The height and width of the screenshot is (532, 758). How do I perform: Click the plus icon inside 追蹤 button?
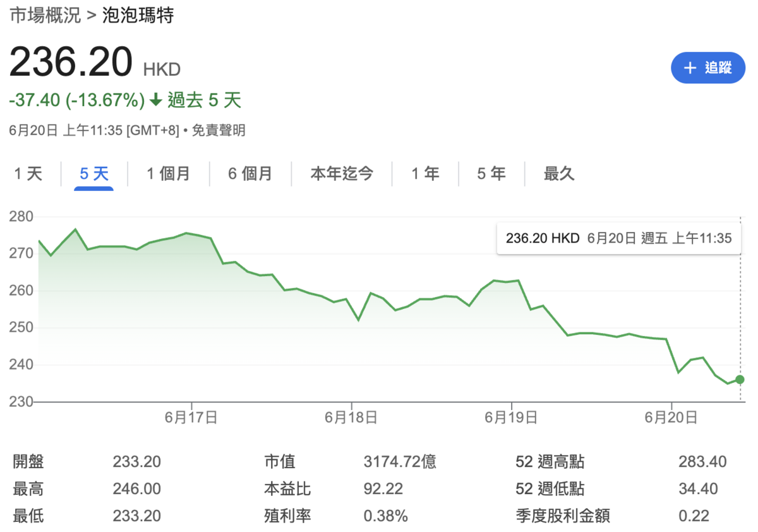[x=690, y=68]
